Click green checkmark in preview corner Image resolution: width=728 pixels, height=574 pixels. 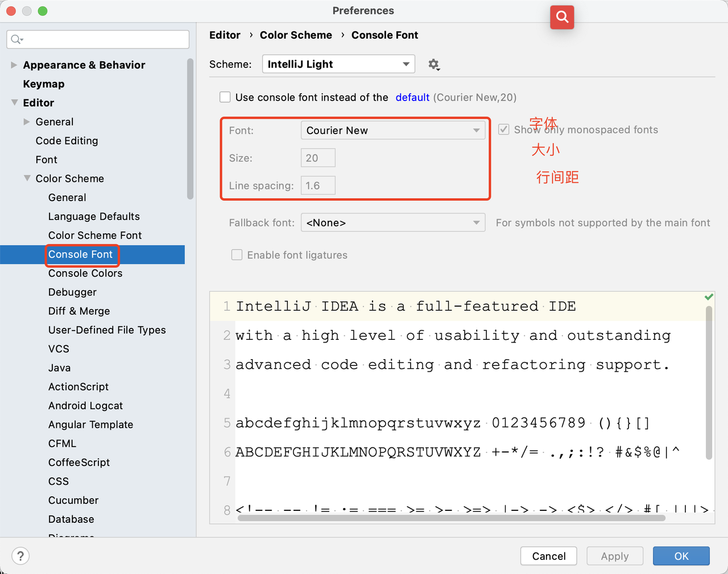709,297
